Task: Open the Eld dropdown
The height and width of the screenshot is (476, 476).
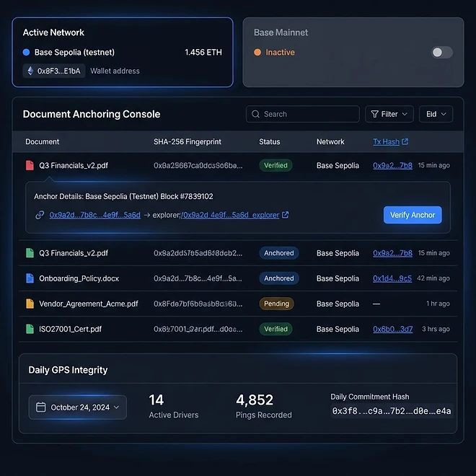Action: [x=436, y=114]
